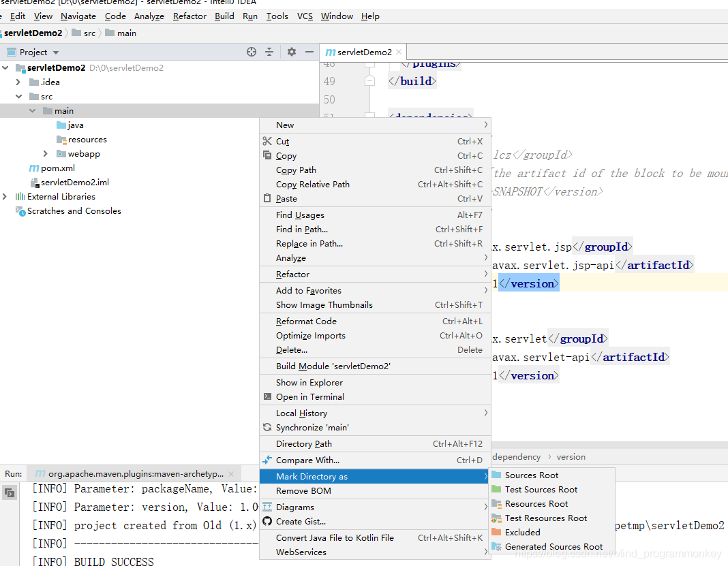This screenshot has width=728, height=566.
Task: Click the Test Sources Root green folder icon
Action: (x=496, y=489)
